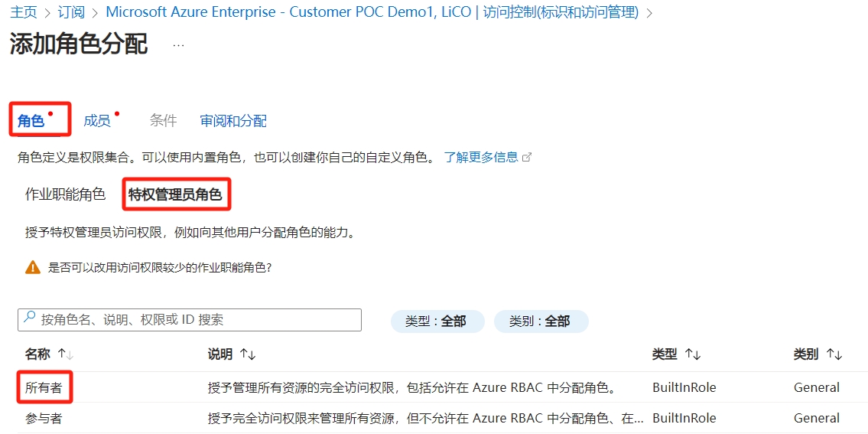The height and width of the screenshot is (434, 868).
Task: Open the 类型 : 全部 filter
Action: point(437,321)
